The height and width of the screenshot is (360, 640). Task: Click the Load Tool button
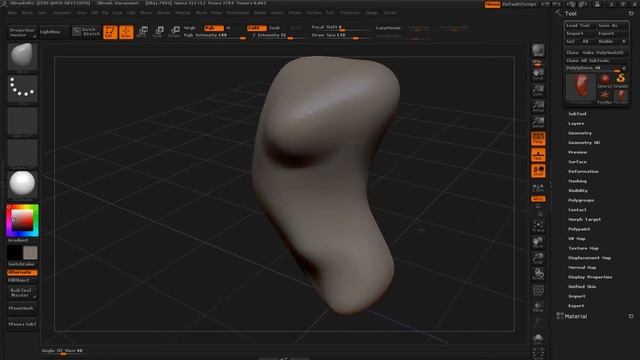579,25
